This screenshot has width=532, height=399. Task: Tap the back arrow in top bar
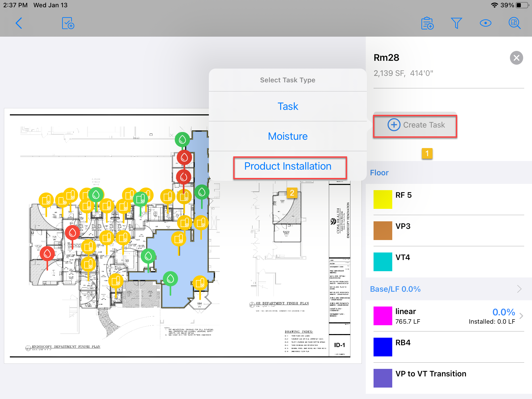click(19, 23)
